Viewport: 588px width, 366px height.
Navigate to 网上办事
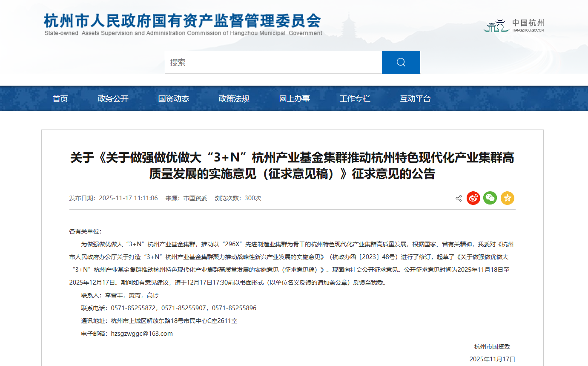coord(294,99)
